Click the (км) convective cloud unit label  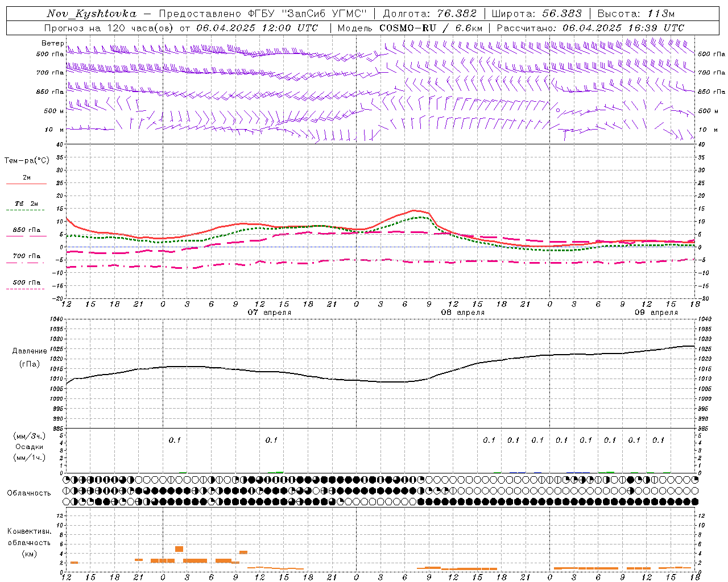pos(29,554)
